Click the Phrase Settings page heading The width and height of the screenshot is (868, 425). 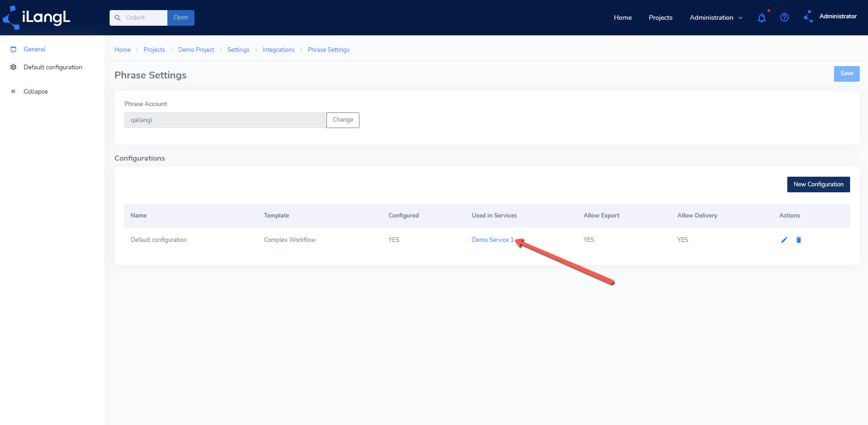(x=150, y=75)
